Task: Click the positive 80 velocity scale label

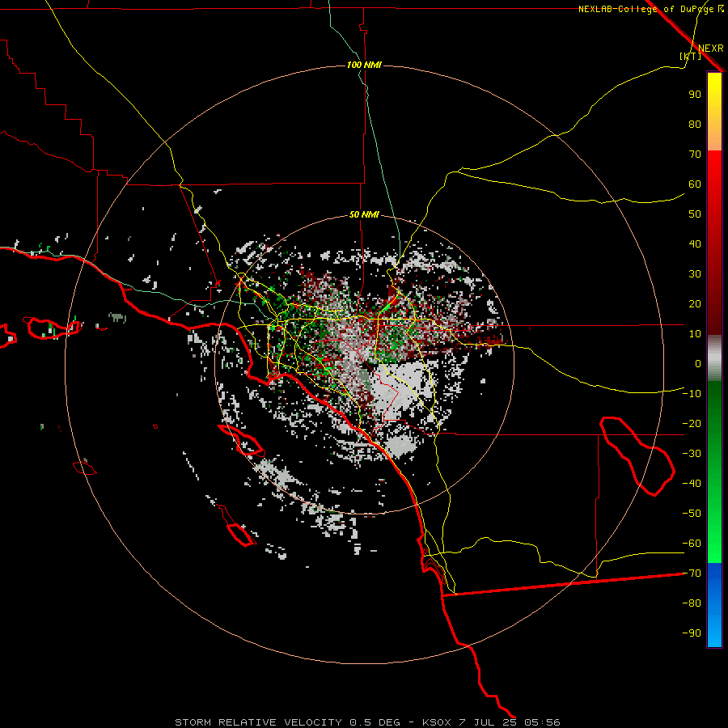Action: [x=695, y=124]
